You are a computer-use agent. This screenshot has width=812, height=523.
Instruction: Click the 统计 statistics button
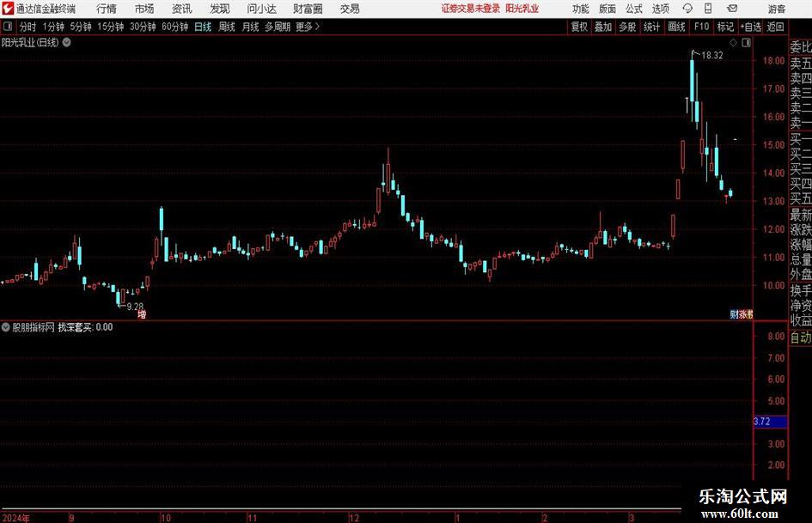[651, 27]
